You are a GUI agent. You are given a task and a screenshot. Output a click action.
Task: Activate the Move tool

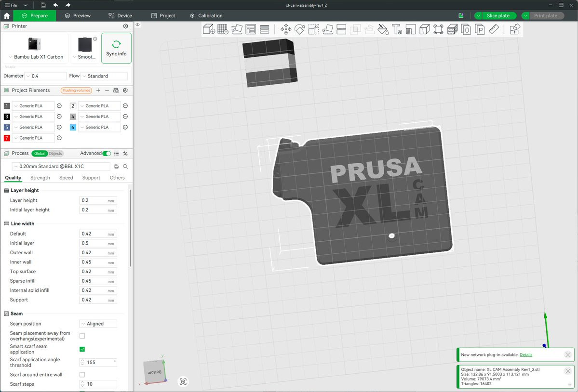pyautogui.click(x=286, y=29)
